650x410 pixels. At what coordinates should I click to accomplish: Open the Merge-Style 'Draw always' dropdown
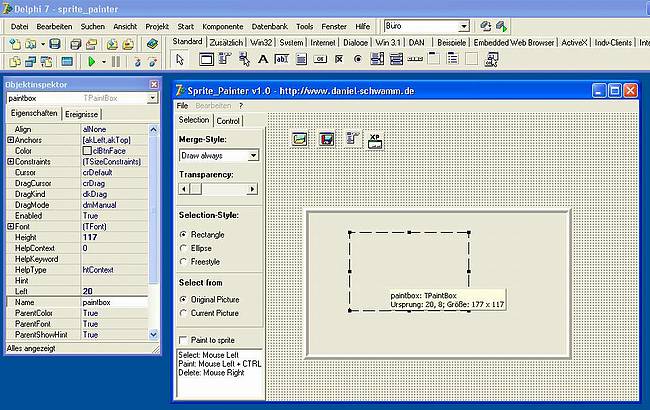pos(253,155)
